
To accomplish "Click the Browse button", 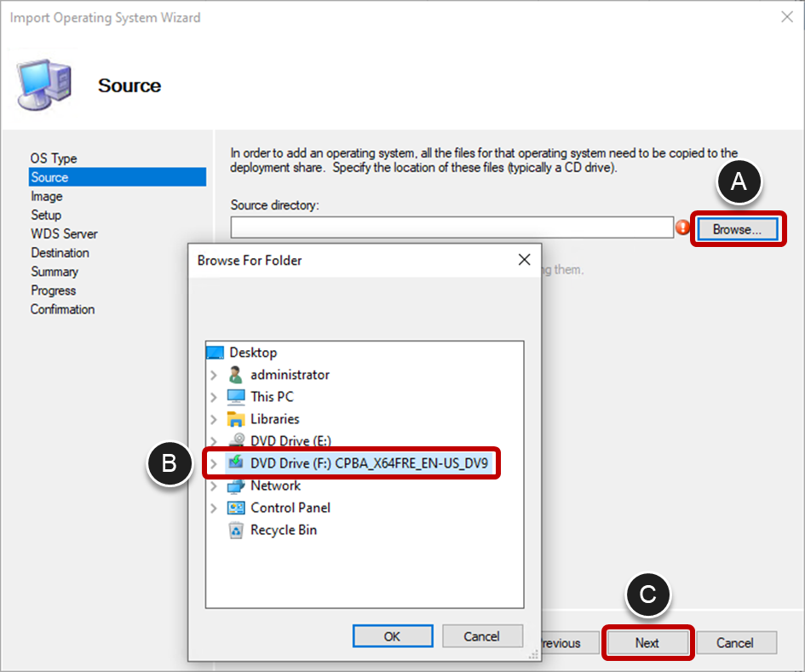I will [738, 228].
